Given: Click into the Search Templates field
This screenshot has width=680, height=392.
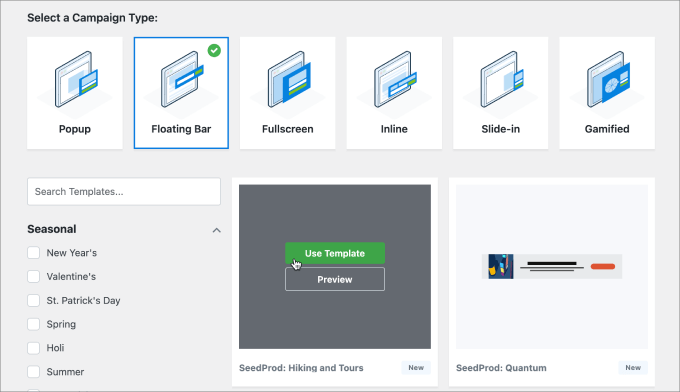Looking at the screenshot, I should (124, 191).
